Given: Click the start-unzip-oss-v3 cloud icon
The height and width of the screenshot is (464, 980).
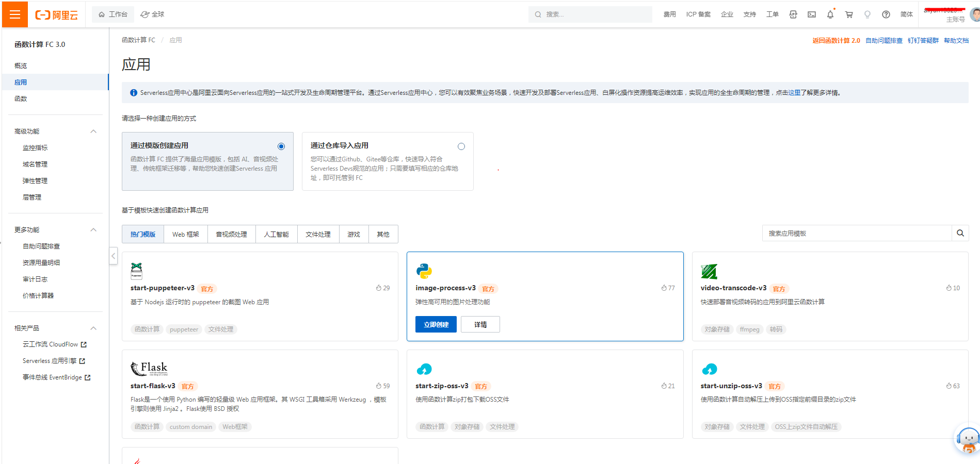Looking at the screenshot, I should pyautogui.click(x=710, y=369).
